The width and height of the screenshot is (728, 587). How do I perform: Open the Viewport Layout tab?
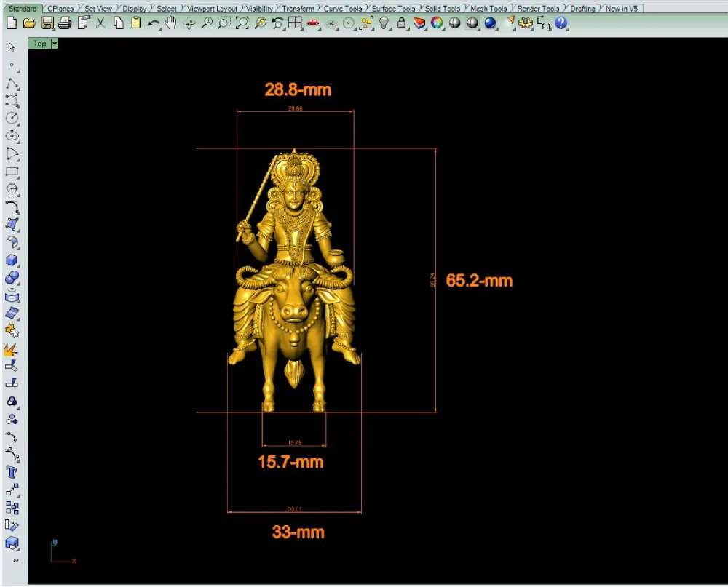[x=212, y=8]
